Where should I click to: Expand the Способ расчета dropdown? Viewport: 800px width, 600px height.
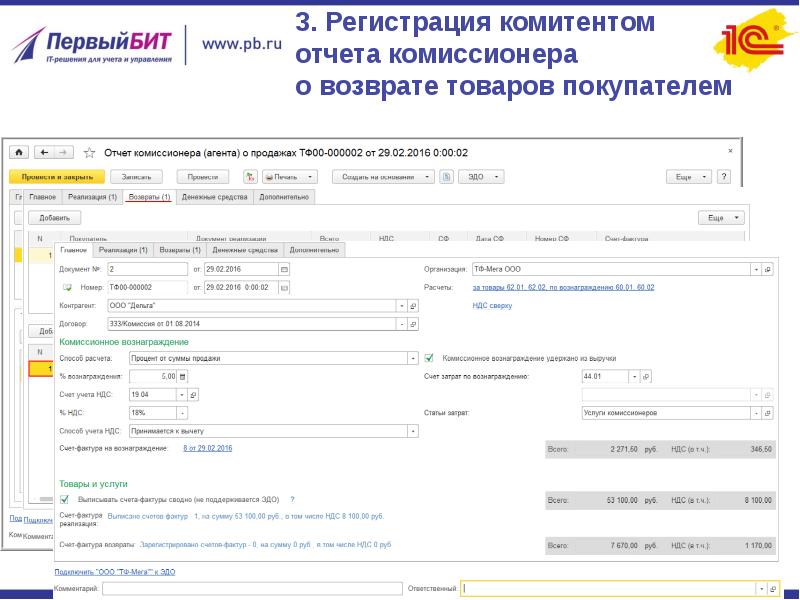click(x=413, y=357)
